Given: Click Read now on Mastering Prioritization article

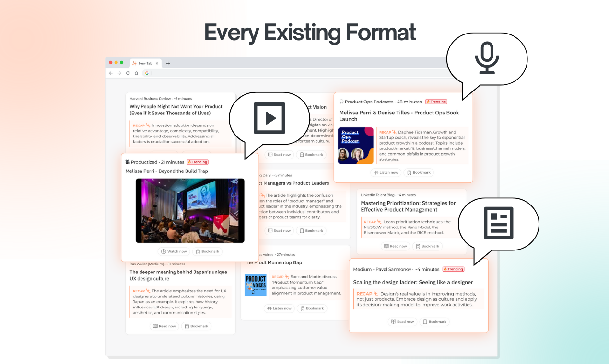Looking at the screenshot, I should [x=396, y=246].
